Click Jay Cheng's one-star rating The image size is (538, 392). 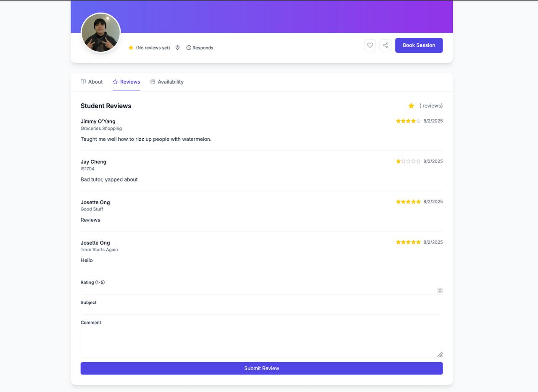pyautogui.click(x=408, y=161)
